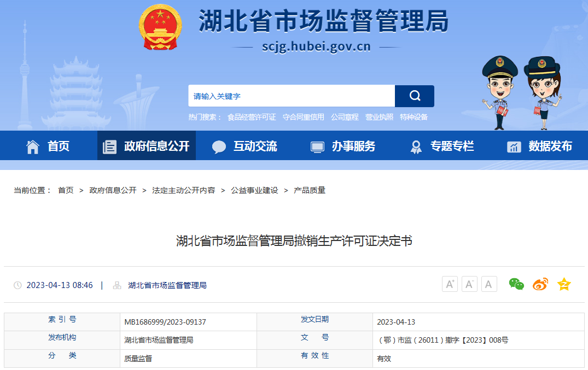Go to 法定主动公开内容 in breadcrumb
588x370 pixels.
click(184, 190)
